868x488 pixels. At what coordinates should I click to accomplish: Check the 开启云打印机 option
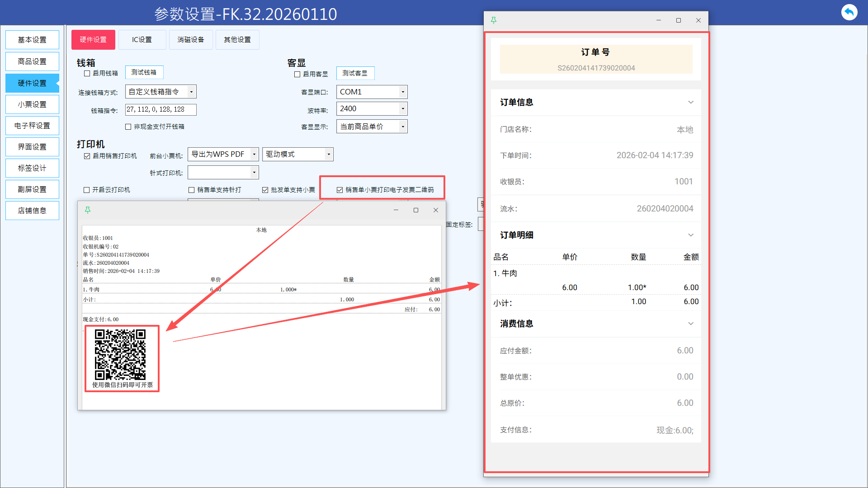87,190
